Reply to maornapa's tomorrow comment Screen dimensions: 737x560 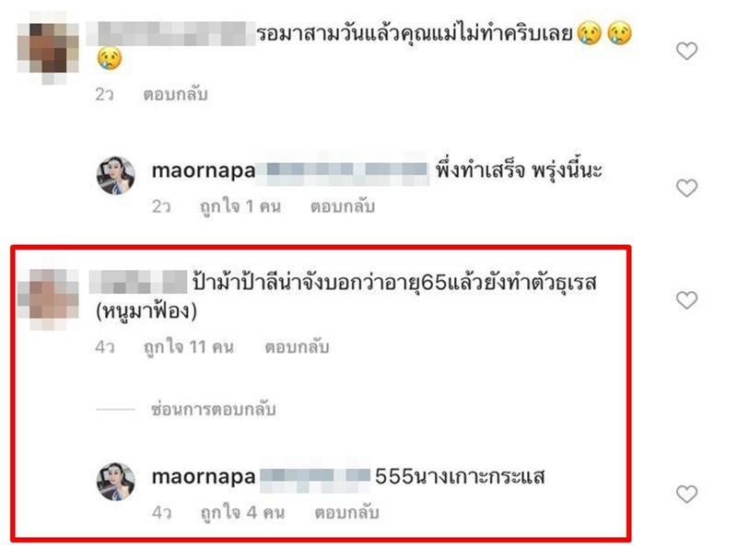[x=342, y=206]
